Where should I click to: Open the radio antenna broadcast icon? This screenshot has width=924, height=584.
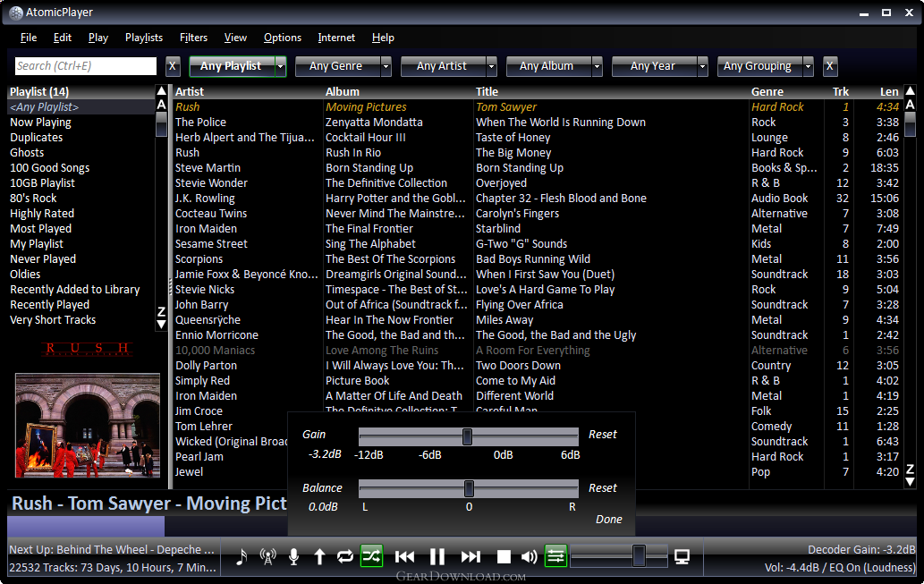(x=267, y=556)
